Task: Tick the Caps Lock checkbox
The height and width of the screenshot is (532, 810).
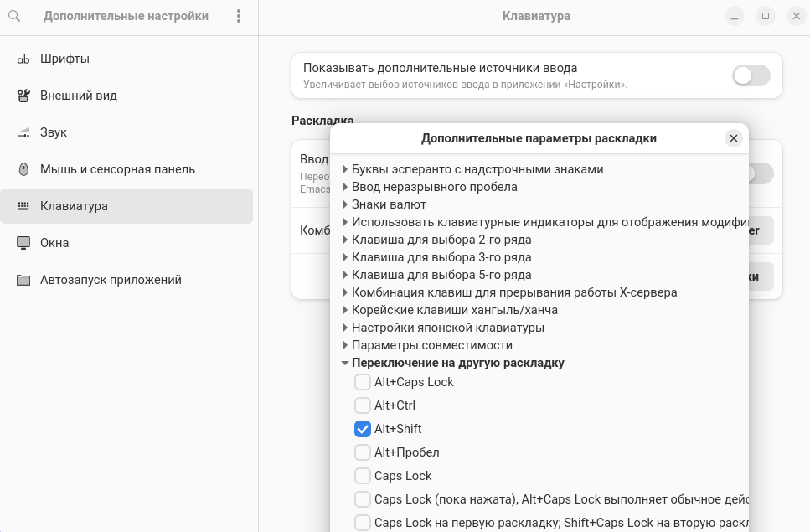Action: click(x=363, y=476)
